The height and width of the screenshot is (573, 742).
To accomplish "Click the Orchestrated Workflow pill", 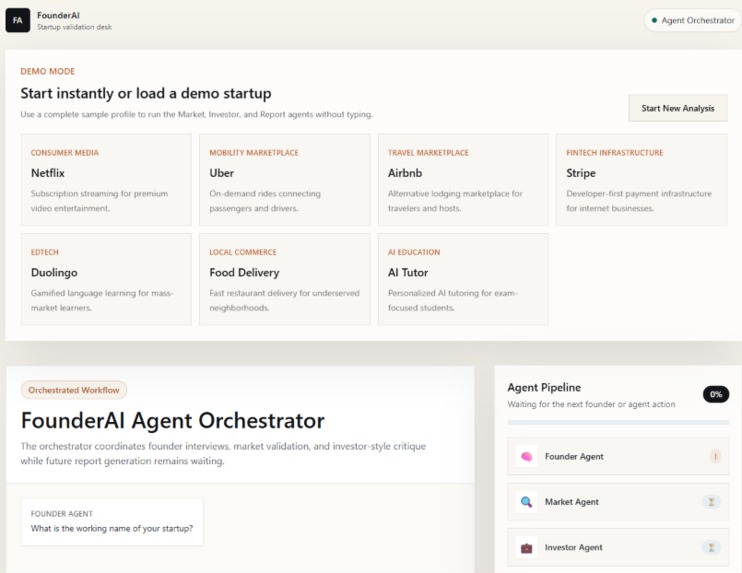I will (74, 390).
